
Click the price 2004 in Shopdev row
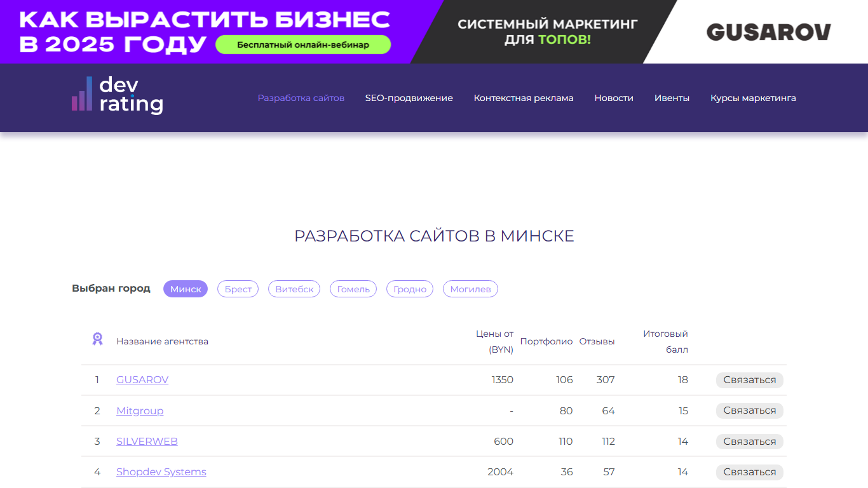[501, 471]
